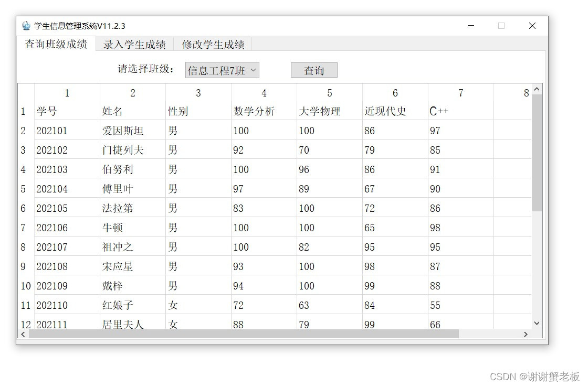This screenshot has height=387, width=588.
Task: Select row header number 5
Action: 24,189
